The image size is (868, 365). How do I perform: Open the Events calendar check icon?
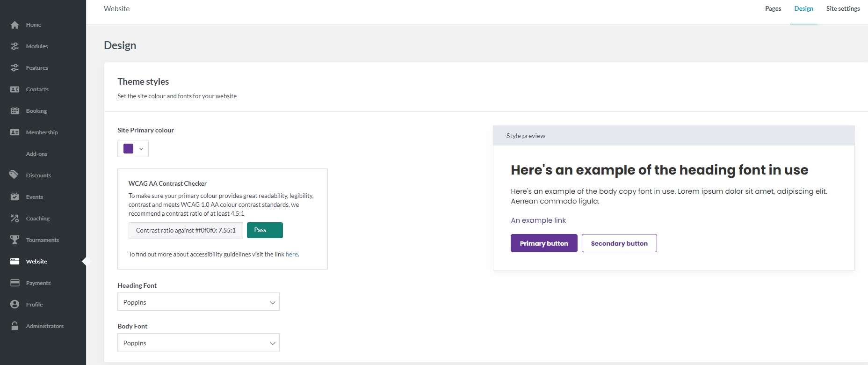[15, 197]
